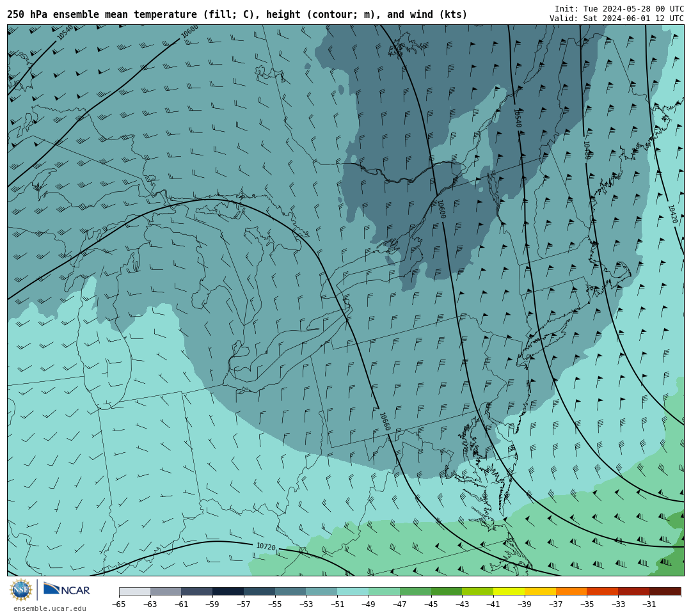This screenshot has height=616, width=691.
Task: Click the 10420 height contour label
Action: click(x=672, y=214)
